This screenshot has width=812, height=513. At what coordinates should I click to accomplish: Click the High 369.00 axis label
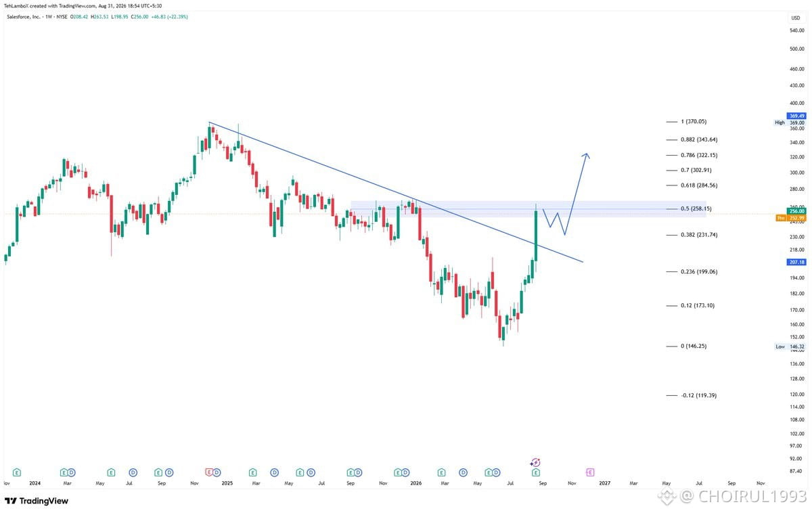coord(790,122)
